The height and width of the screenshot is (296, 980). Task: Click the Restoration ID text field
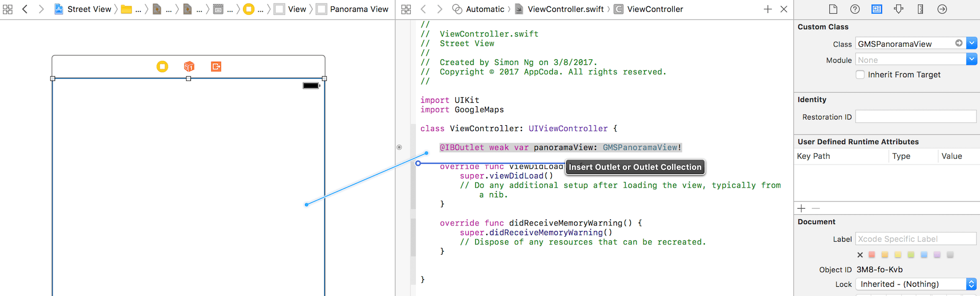coord(915,117)
